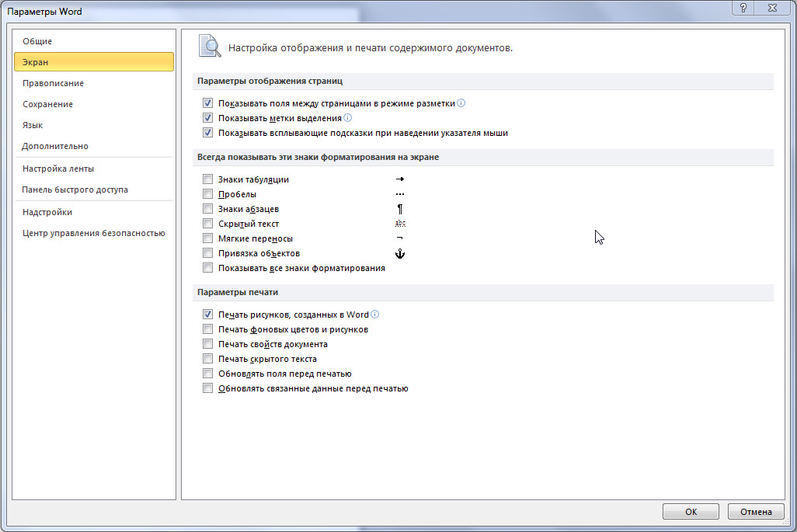Open 'Центр управления безопасностью'
The height and width of the screenshot is (532, 797).
click(x=94, y=233)
